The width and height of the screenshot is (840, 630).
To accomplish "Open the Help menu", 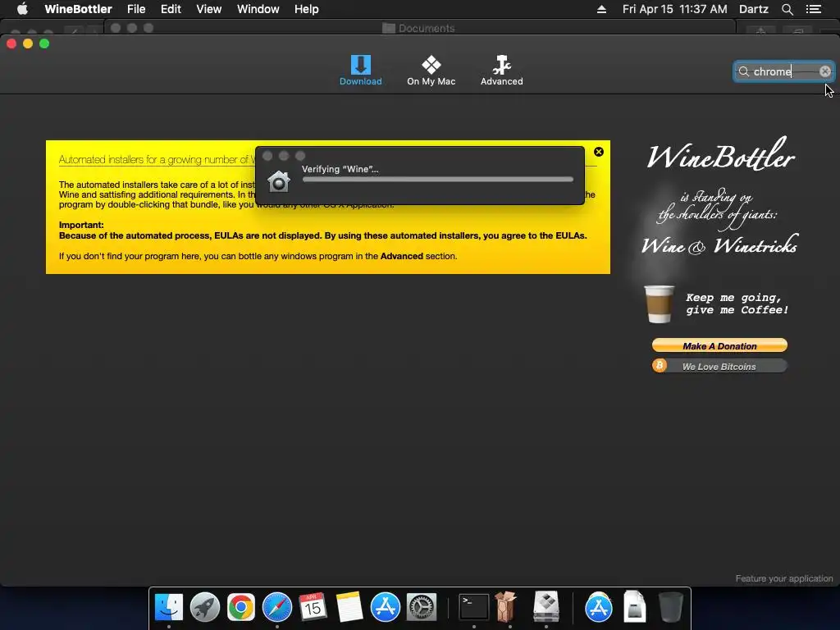I will tap(307, 9).
